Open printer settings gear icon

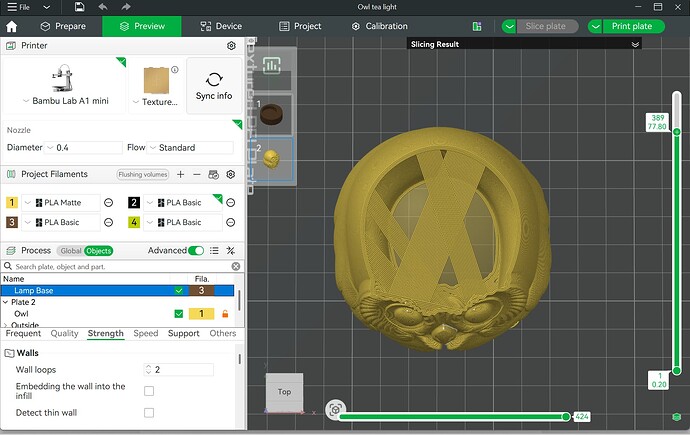pos(231,46)
